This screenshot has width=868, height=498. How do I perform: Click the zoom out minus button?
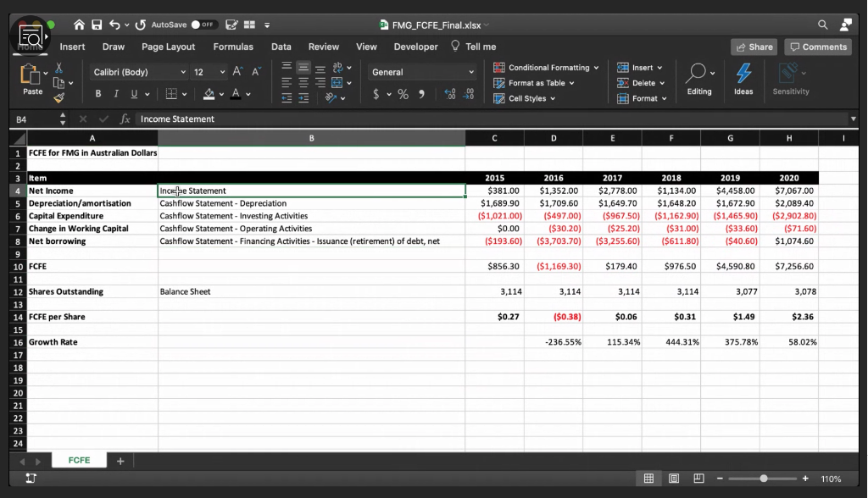coord(720,479)
